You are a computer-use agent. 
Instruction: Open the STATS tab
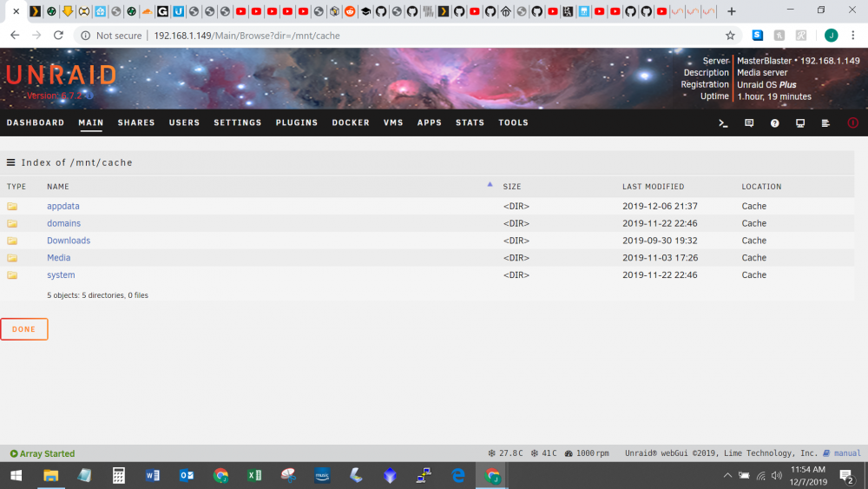pos(470,122)
